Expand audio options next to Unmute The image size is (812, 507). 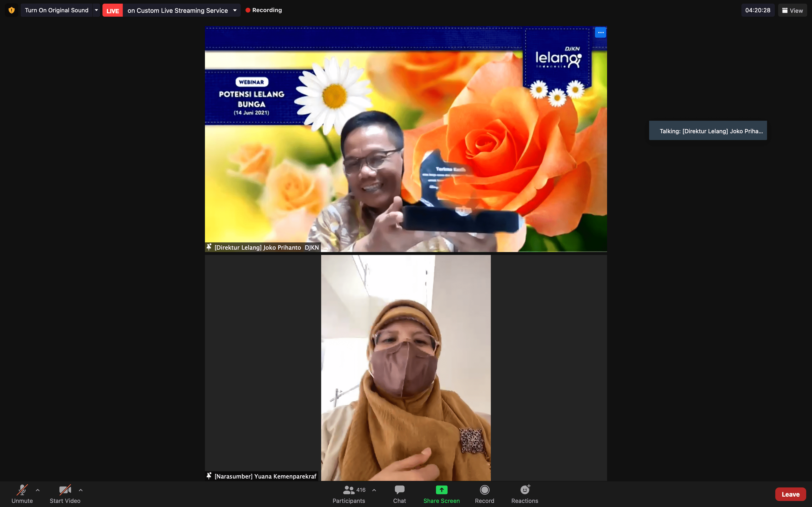point(38,490)
